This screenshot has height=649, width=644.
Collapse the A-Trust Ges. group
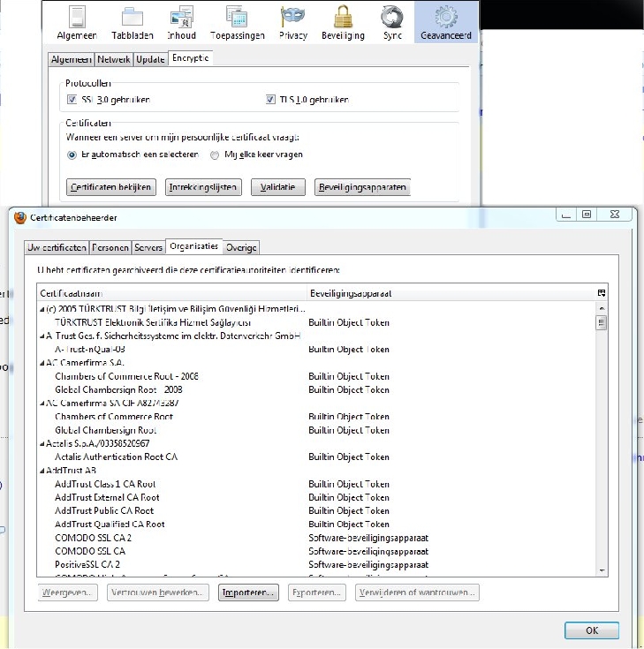click(x=42, y=336)
